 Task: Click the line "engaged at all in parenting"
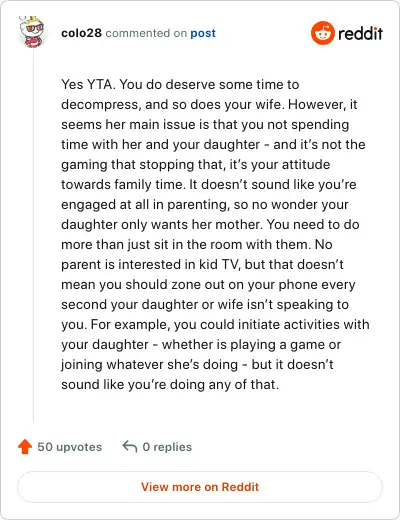tap(205, 205)
